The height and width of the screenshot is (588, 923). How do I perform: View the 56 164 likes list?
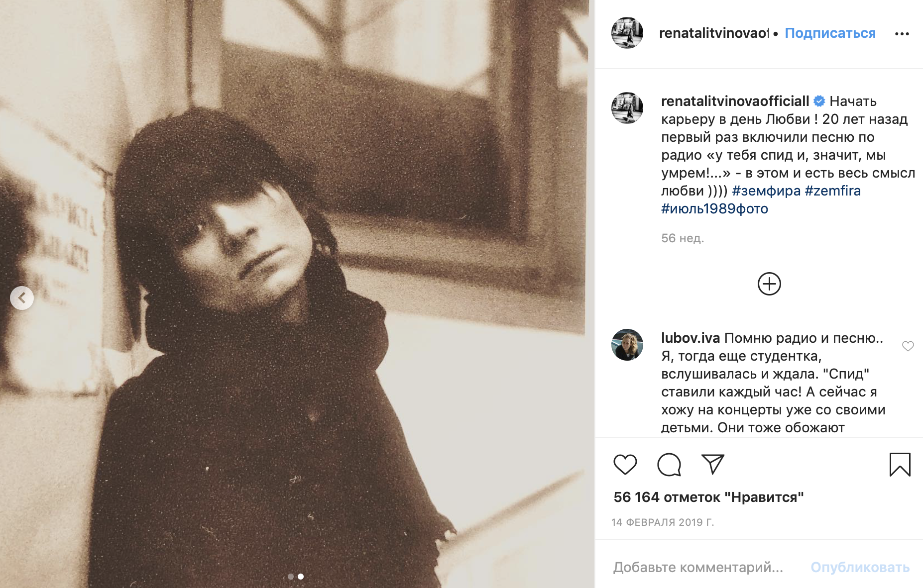click(708, 497)
